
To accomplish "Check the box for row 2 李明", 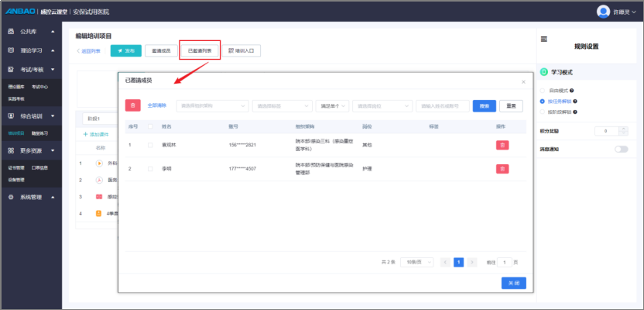I will (x=150, y=169).
